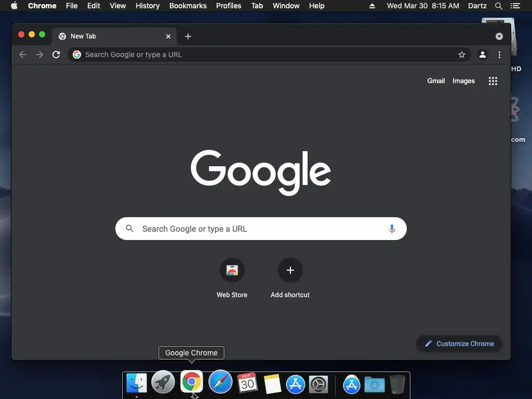The width and height of the screenshot is (532, 399).
Task: Open the Window menu
Action: 286,6
